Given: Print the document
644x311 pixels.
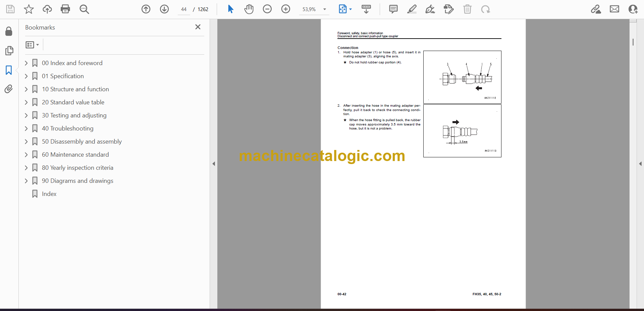Looking at the screenshot, I should (65, 9).
